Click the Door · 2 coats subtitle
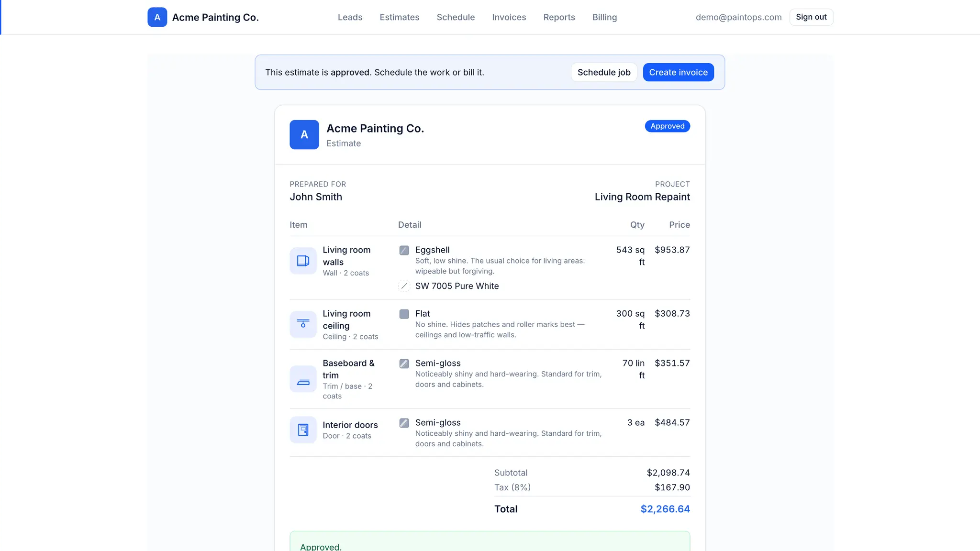This screenshot has height=551, width=980. pos(347,436)
